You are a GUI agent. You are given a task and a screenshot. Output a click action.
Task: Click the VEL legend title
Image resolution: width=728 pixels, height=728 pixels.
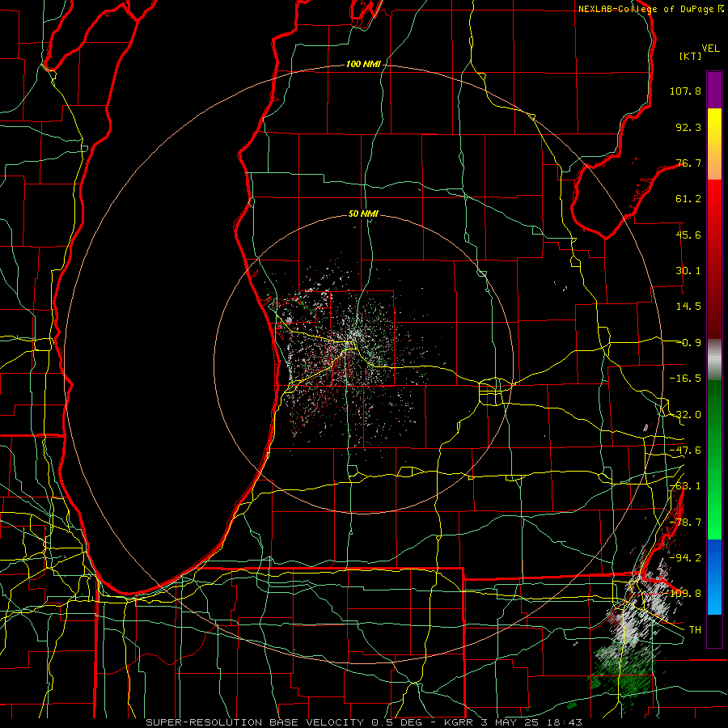711,49
